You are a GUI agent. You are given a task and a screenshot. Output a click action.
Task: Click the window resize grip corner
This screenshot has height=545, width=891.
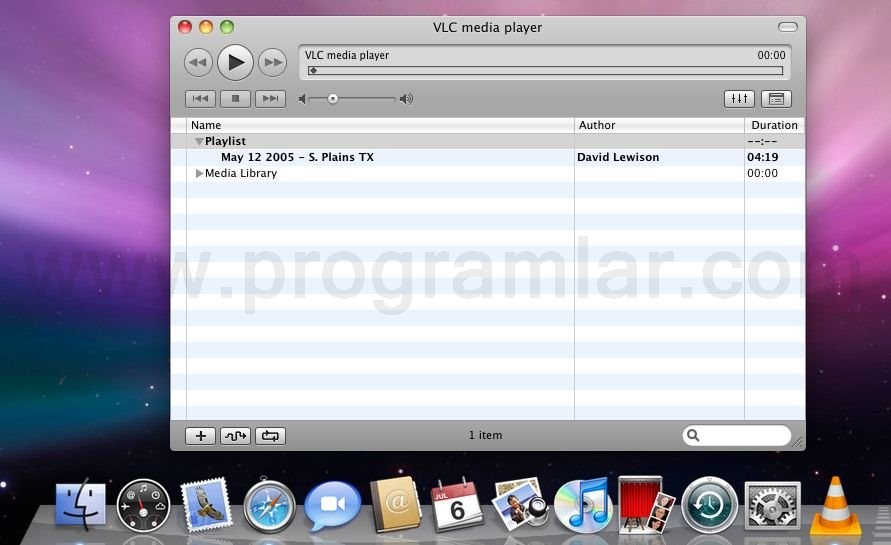798,443
